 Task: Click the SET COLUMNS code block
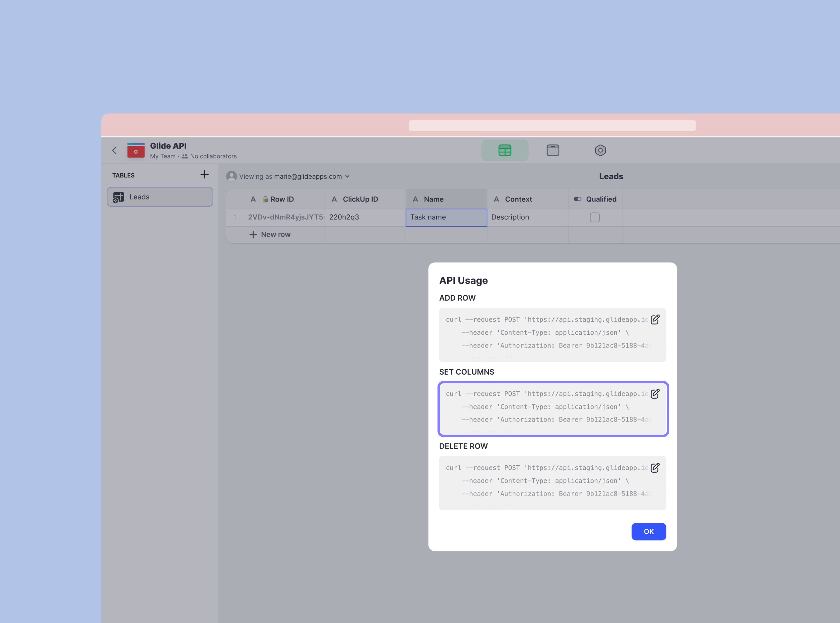[543, 409]
